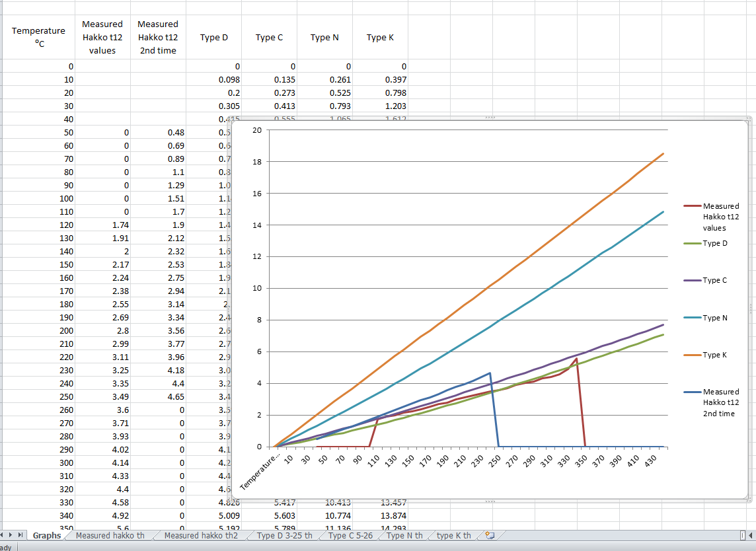Click the chart's right-edge resize handle
The height and width of the screenshot is (551, 756).
pyautogui.click(x=751, y=309)
